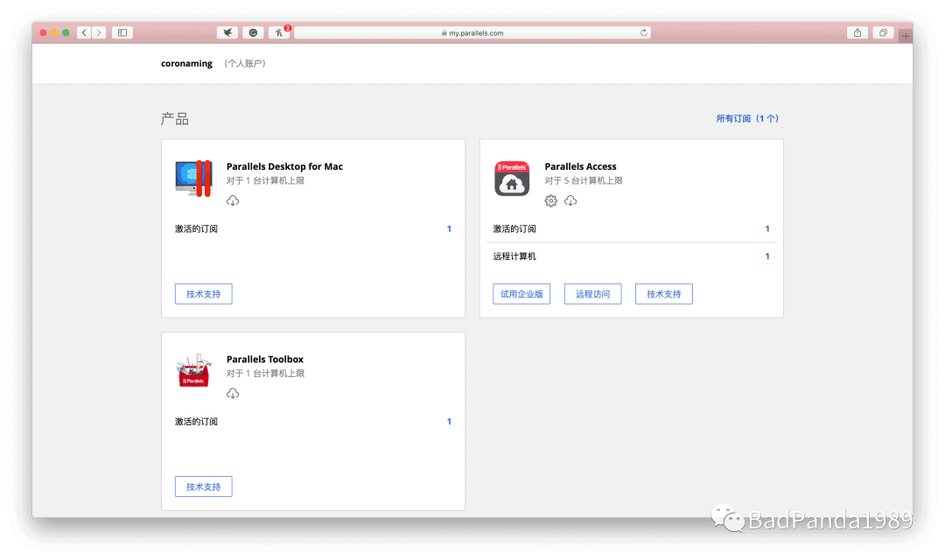Open 远程计算机 count in Access card
Viewport: 945px width, 560px height.
click(767, 256)
